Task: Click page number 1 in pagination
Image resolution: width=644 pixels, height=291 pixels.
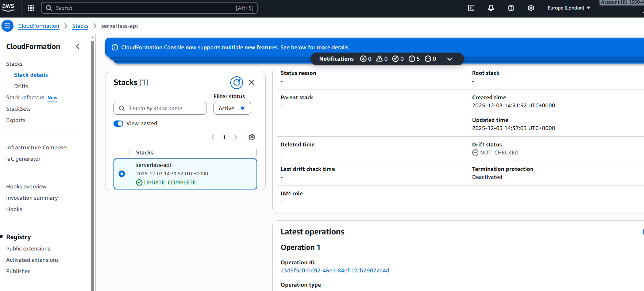Action: (224, 137)
